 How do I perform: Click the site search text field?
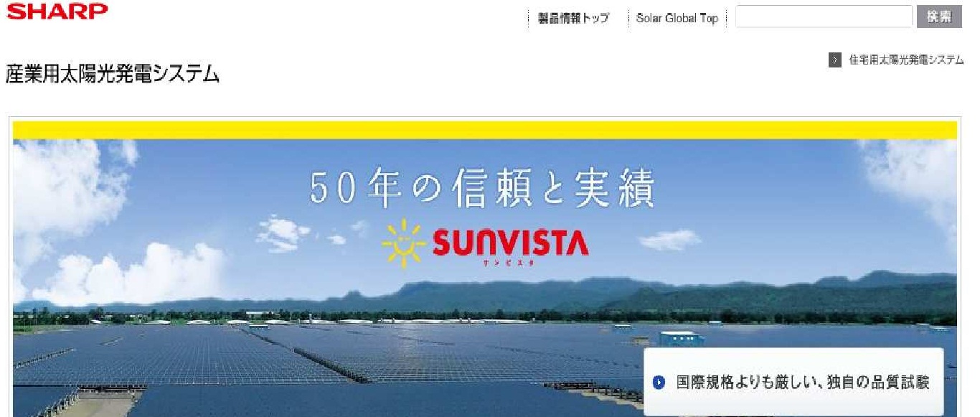point(824,17)
